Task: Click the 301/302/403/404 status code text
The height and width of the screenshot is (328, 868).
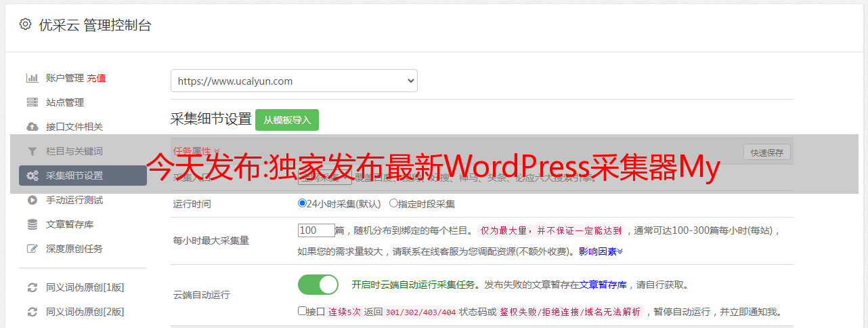Action: click(420, 312)
